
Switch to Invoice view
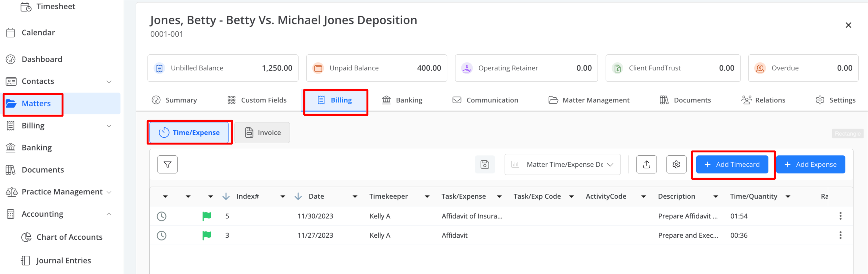262,132
